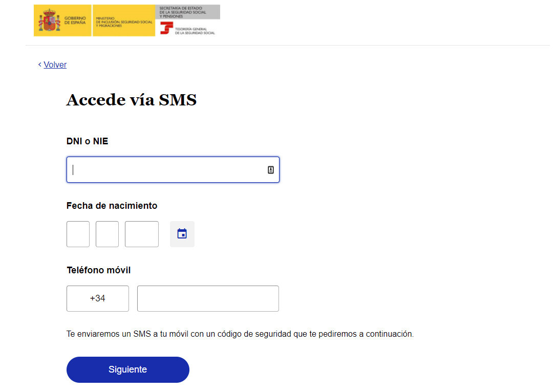Click the Accede vía SMS heading
Viewport: 558px width, 392px height.
[x=132, y=99]
